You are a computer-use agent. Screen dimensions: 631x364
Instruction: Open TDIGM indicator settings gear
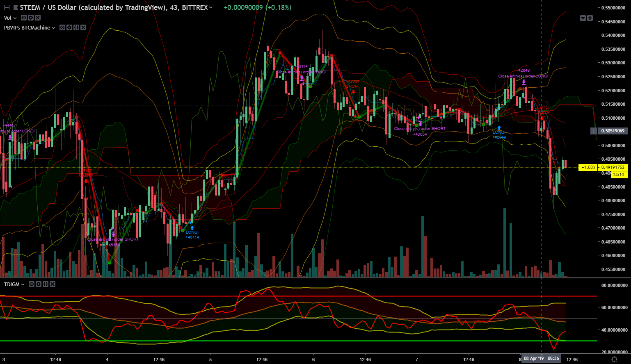click(39, 284)
